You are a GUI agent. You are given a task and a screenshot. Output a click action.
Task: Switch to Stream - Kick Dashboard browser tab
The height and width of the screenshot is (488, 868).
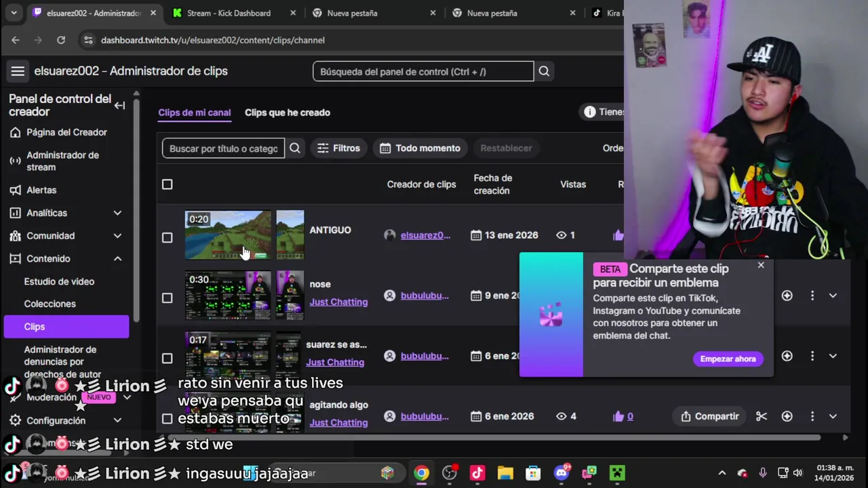click(x=229, y=13)
